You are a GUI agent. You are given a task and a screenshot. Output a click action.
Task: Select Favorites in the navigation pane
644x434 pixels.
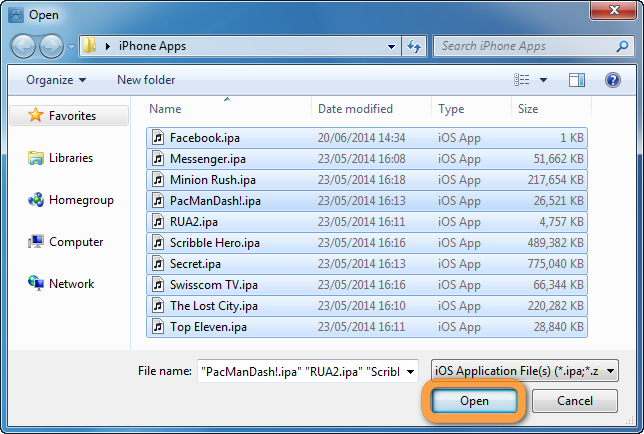(x=69, y=115)
